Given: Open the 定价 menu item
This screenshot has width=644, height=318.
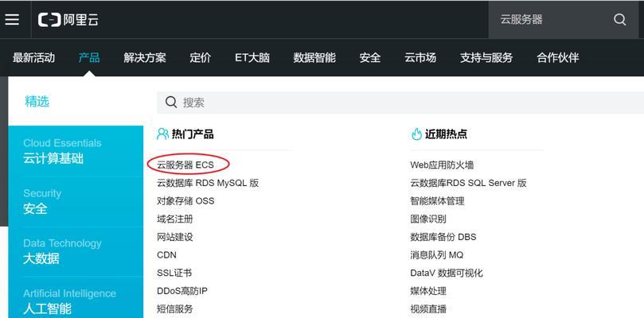Looking at the screenshot, I should [x=201, y=58].
